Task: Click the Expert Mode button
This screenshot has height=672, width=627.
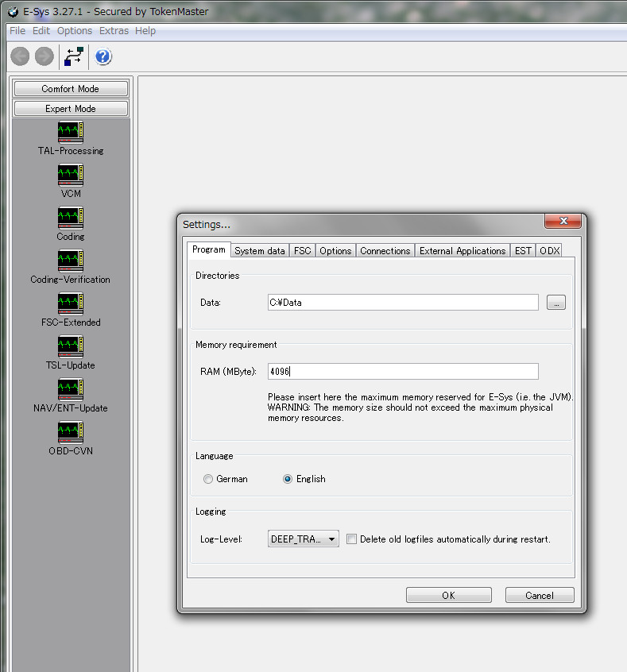Action: tap(71, 109)
